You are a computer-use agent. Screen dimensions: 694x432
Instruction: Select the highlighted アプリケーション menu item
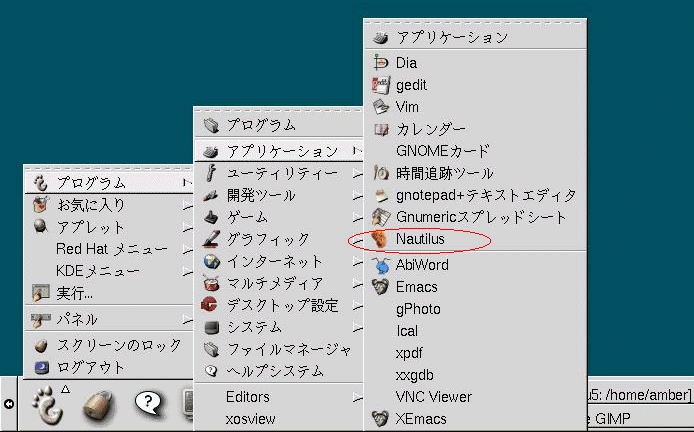[x=279, y=151]
